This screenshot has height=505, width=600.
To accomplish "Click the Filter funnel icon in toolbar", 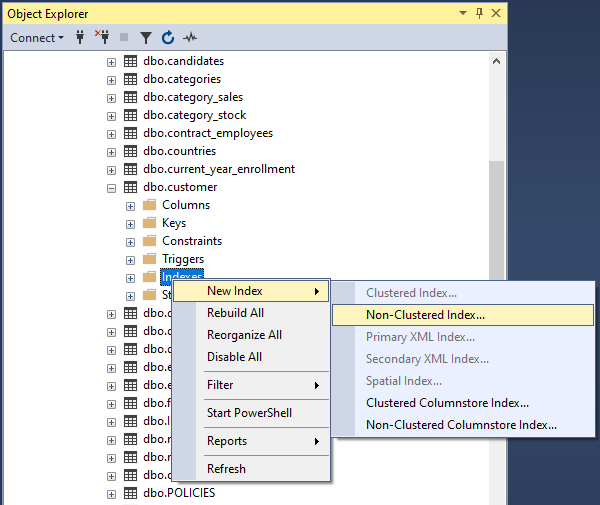I will (146, 38).
